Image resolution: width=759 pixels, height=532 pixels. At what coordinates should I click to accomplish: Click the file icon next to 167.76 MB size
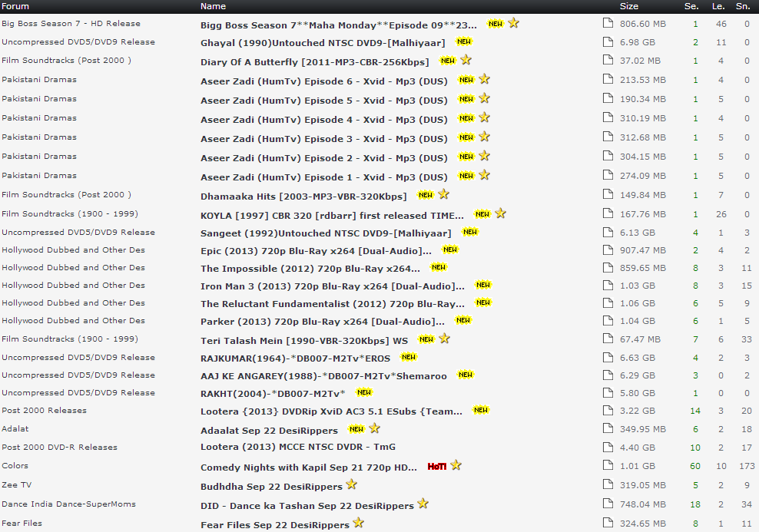pyautogui.click(x=608, y=213)
